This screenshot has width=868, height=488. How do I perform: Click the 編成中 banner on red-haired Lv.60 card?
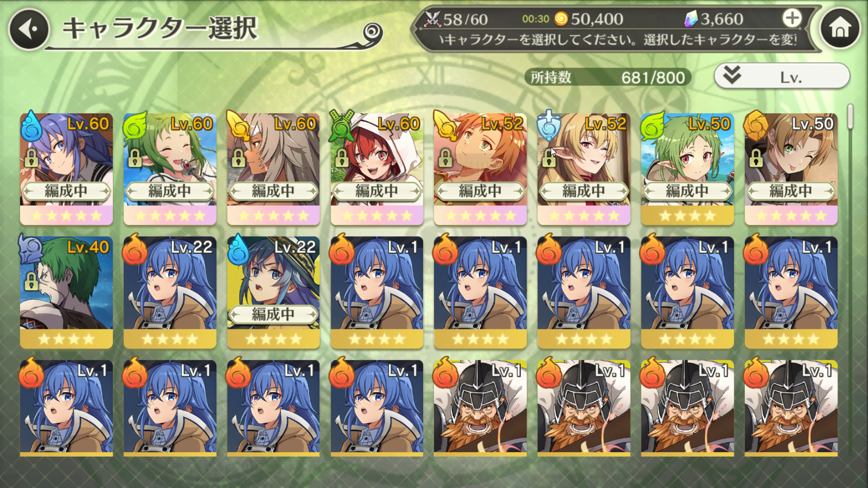click(377, 191)
